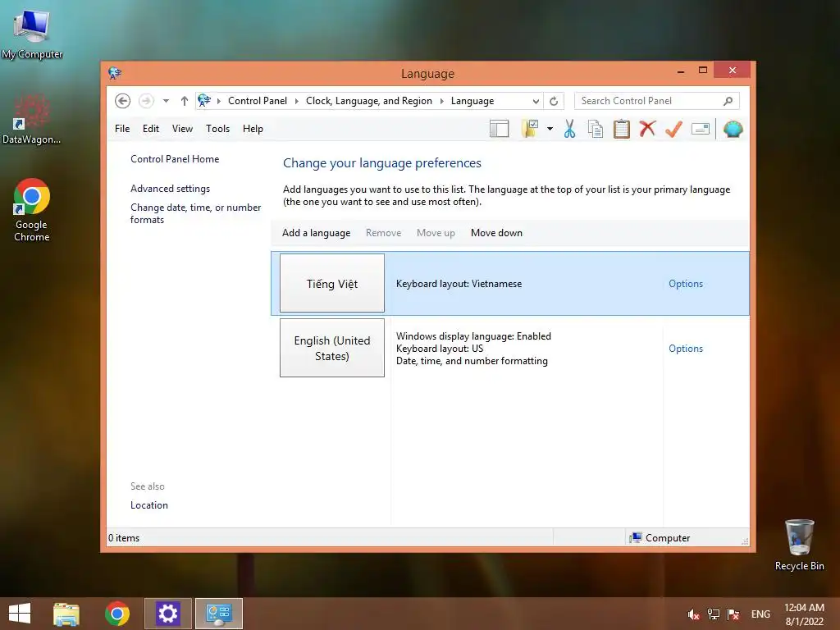The height and width of the screenshot is (630, 840).
Task: Open Google Chrome desktop shortcut
Action: [32, 209]
